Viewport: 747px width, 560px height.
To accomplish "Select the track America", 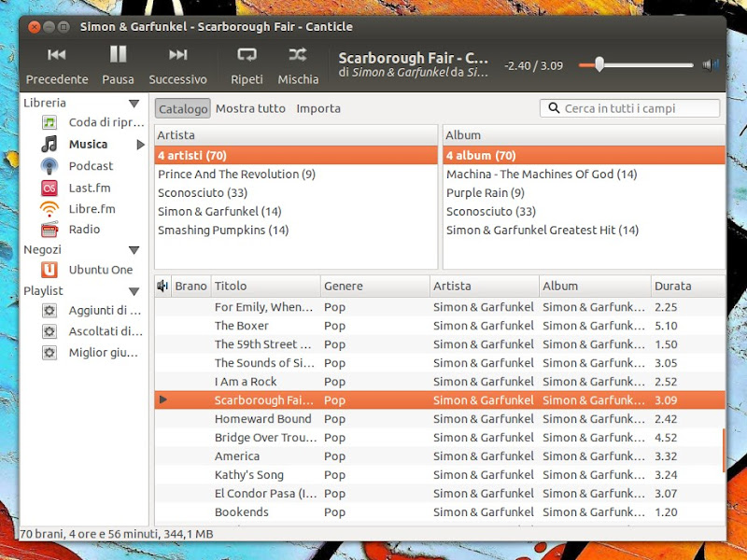I will coord(440,455).
